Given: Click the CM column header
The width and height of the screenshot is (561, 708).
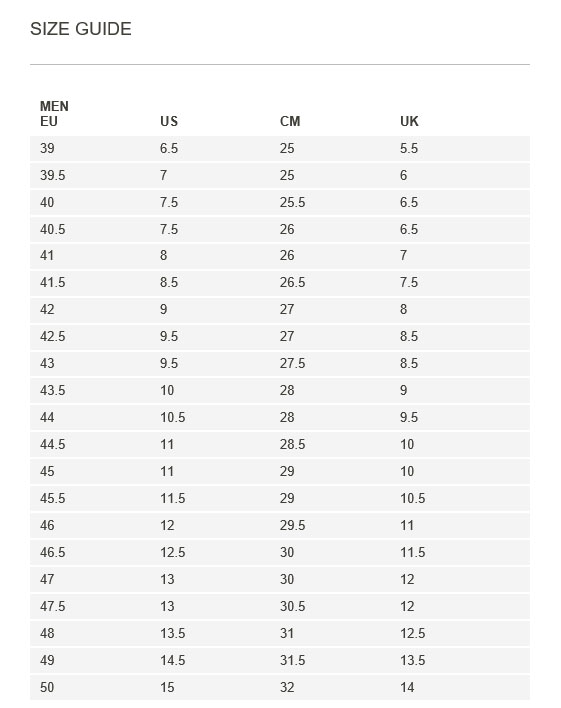Looking at the screenshot, I should coord(290,121).
